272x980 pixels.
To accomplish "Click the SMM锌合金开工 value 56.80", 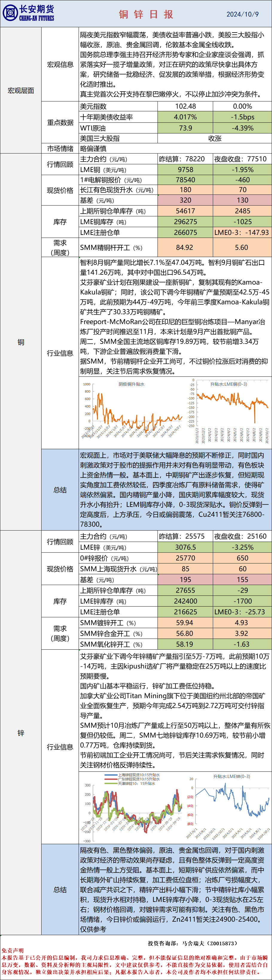I will (185, 633).
